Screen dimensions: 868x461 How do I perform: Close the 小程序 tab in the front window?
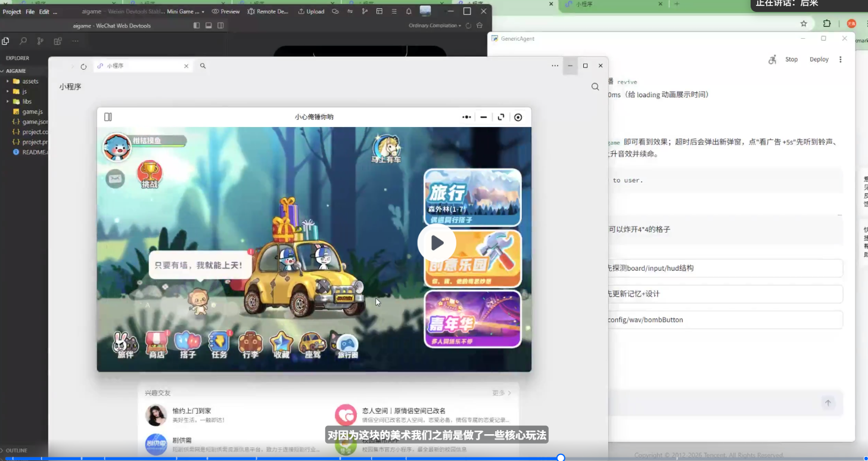tap(186, 66)
